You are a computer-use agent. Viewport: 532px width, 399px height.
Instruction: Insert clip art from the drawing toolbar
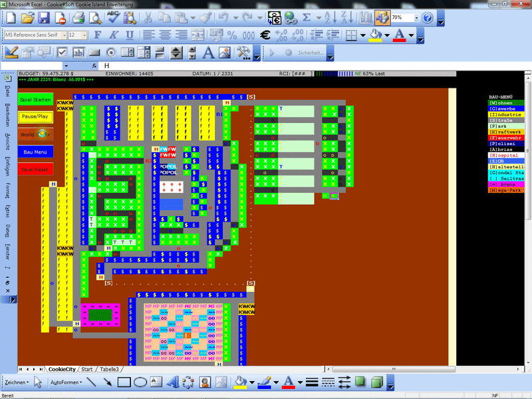tap(204, 382)
